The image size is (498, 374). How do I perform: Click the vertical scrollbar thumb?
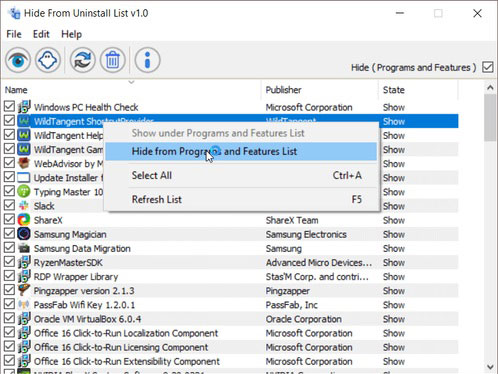click(x=490, y=117)
